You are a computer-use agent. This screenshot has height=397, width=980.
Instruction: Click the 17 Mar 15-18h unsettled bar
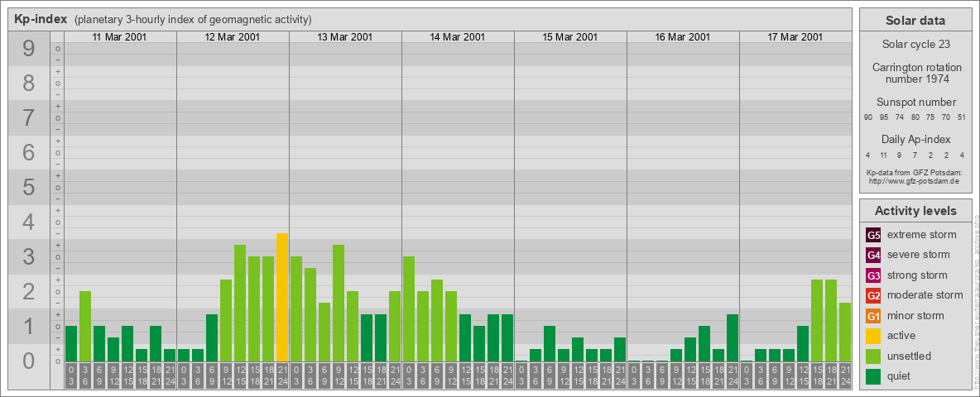pyautogui.click(x=817, y=321)
